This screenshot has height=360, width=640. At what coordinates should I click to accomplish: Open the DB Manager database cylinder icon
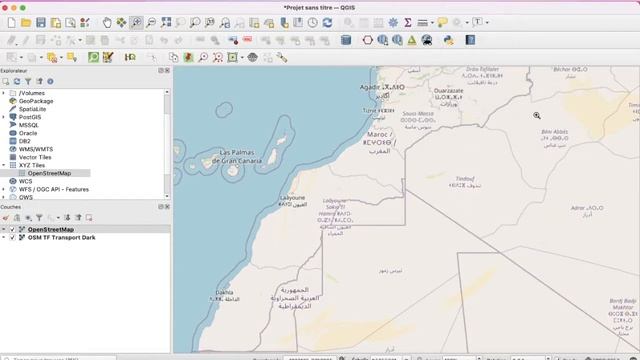(x=346, y=40)
